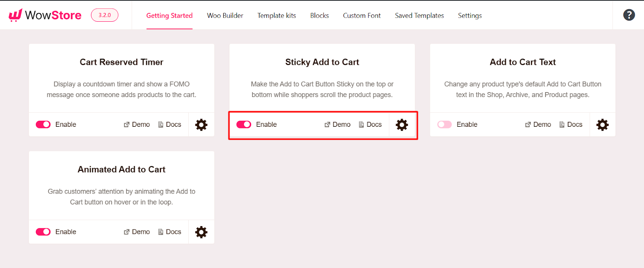Click the Demo external-link icon on Cart Reserved Timer
Screen dimensions: 644x268
(x=126, y=124)
